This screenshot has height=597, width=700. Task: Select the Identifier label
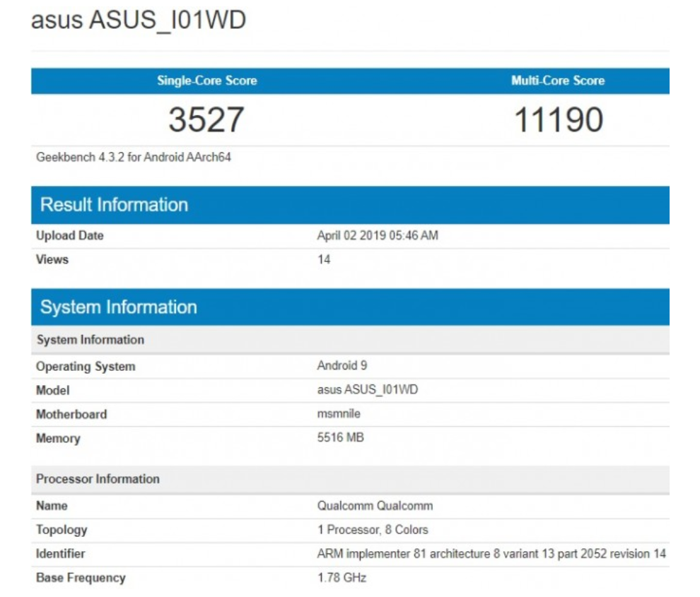point(60,554)
